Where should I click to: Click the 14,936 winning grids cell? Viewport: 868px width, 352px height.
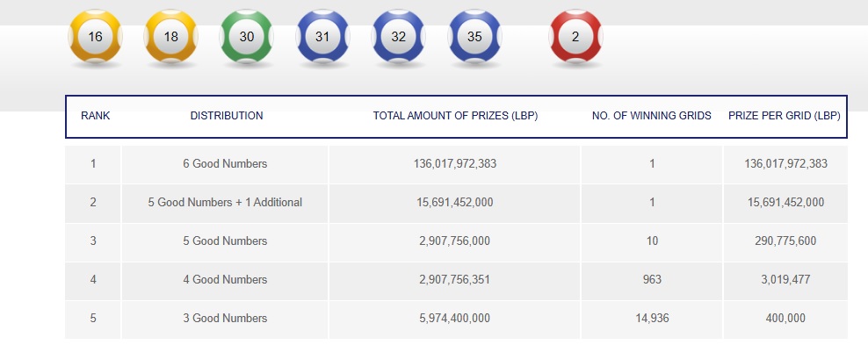click(x=652, y=319)
